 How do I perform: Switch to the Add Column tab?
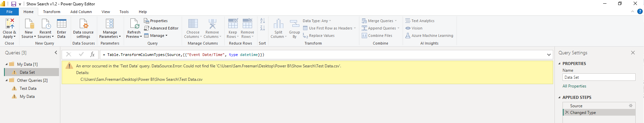tap(81, 12)
